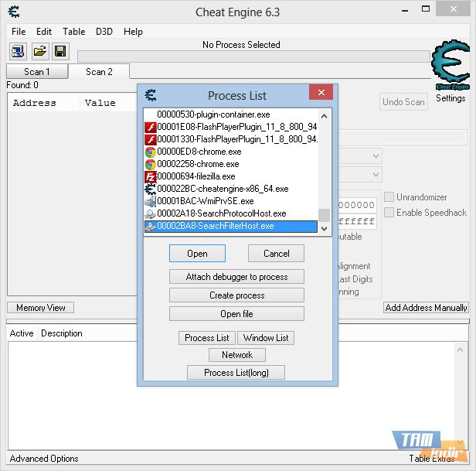This screenshot has height=471, width=476.
Task: Click Process List(long) button
Action: pyautogui.click(x=236, y=373)
